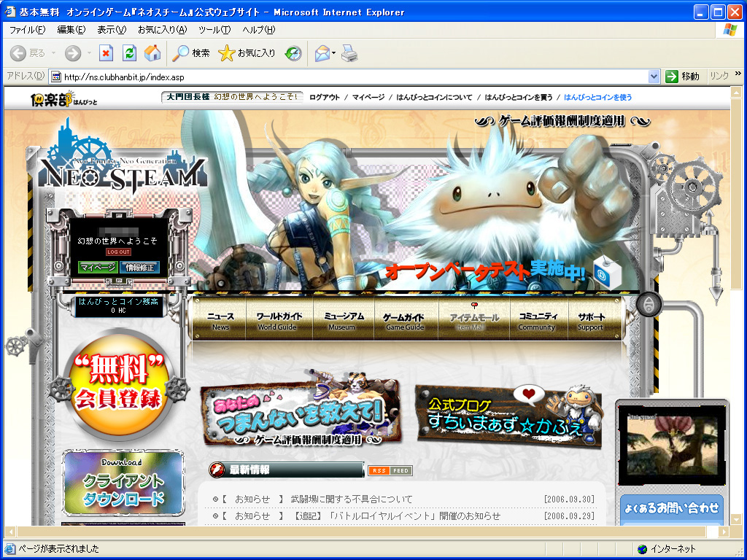
Task: Click the ページが表示されました status bar text
Action: click(58, 549)
